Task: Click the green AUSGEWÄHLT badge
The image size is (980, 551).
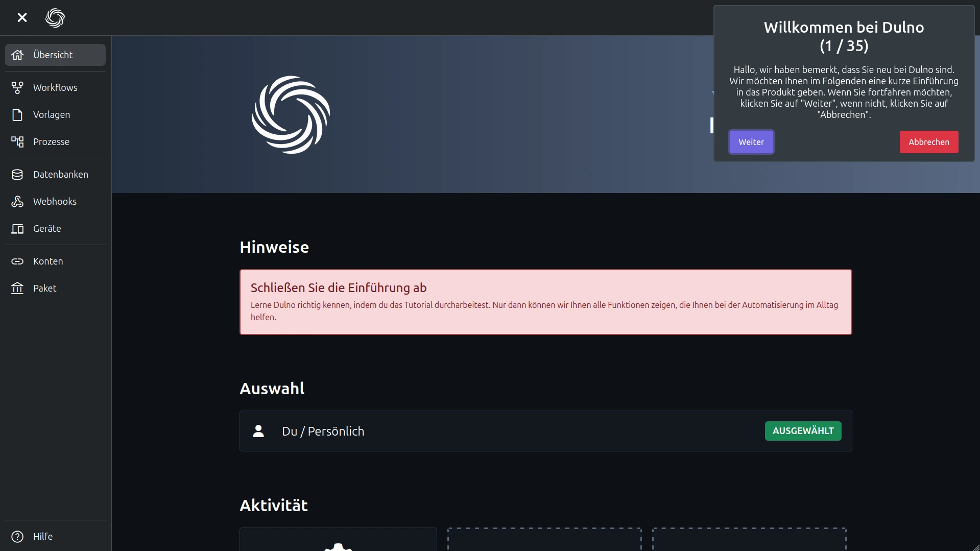Action: click(x=803, y=431)
